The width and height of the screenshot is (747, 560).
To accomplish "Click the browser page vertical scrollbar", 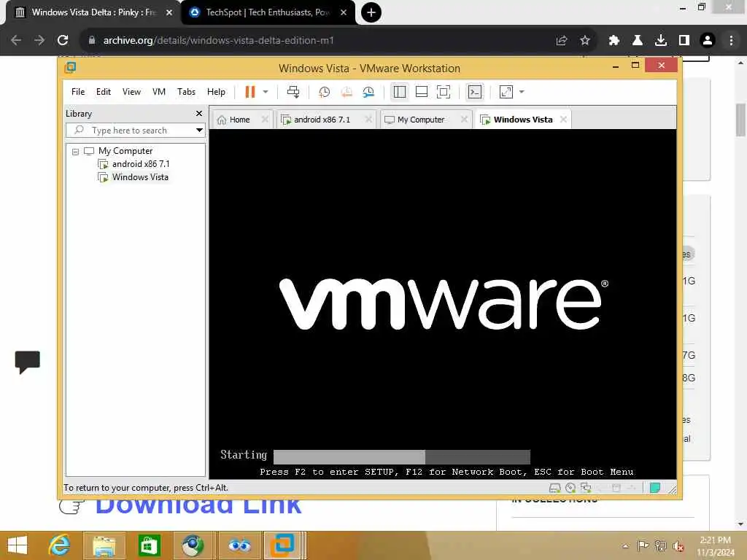I will pyautogui.click(x=741, y=120).
